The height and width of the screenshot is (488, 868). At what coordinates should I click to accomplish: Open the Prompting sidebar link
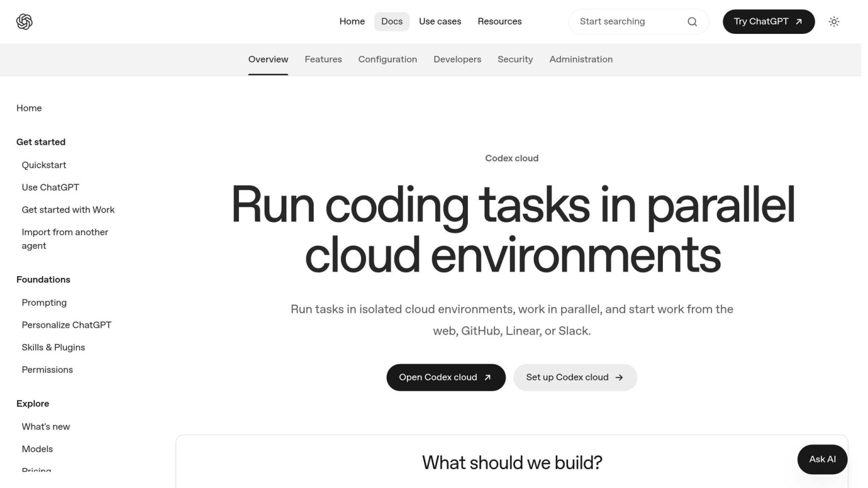44,303
